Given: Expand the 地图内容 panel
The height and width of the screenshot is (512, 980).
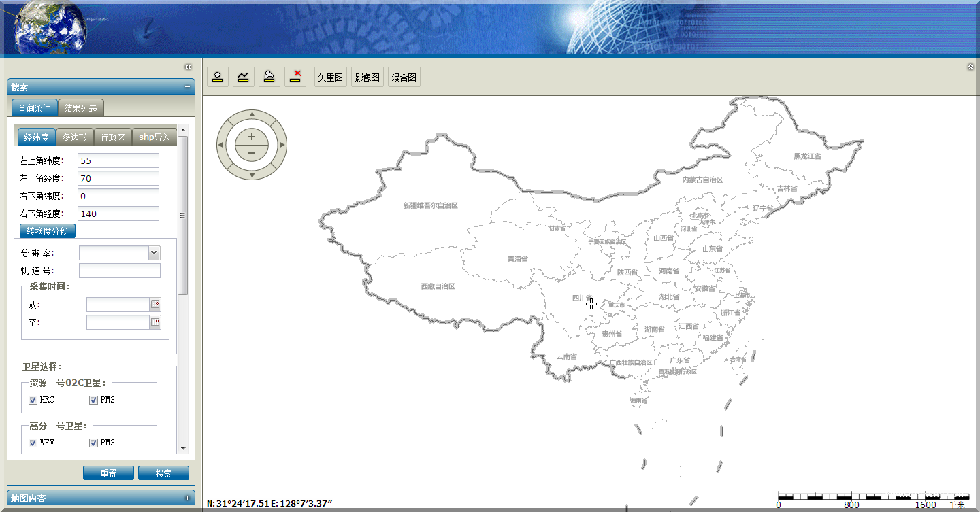Looking at the screenshot, I should click(x=187, y=498).
